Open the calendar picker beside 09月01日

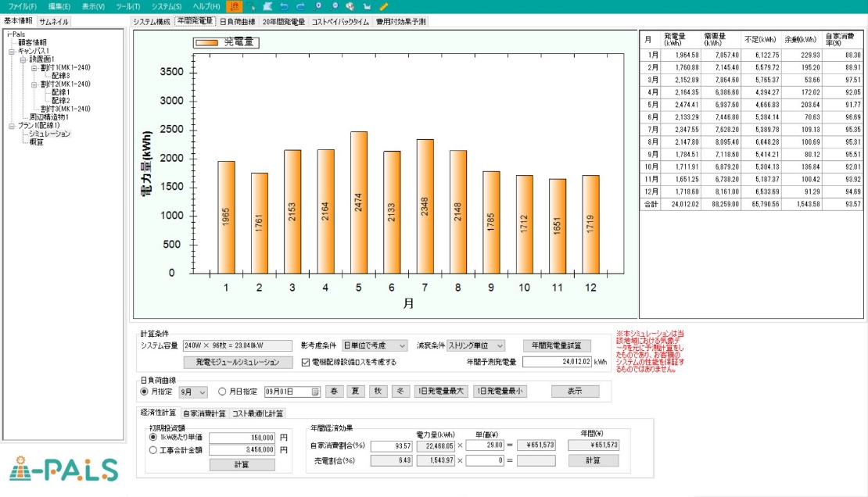tap(315, 392)
